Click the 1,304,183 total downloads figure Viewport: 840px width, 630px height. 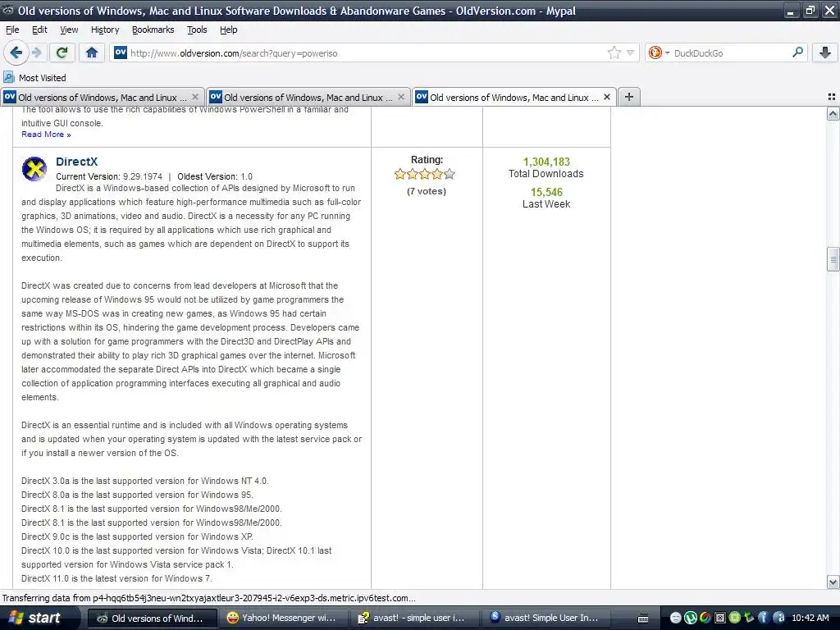coord(546,162)
